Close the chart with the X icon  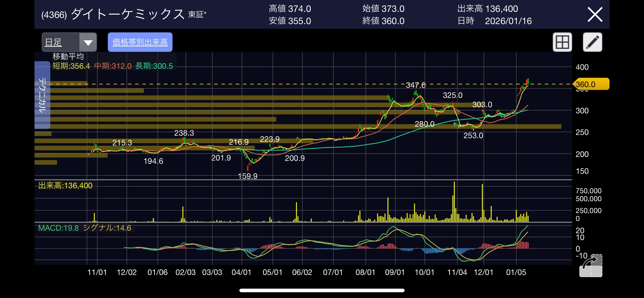click(595, 15)
